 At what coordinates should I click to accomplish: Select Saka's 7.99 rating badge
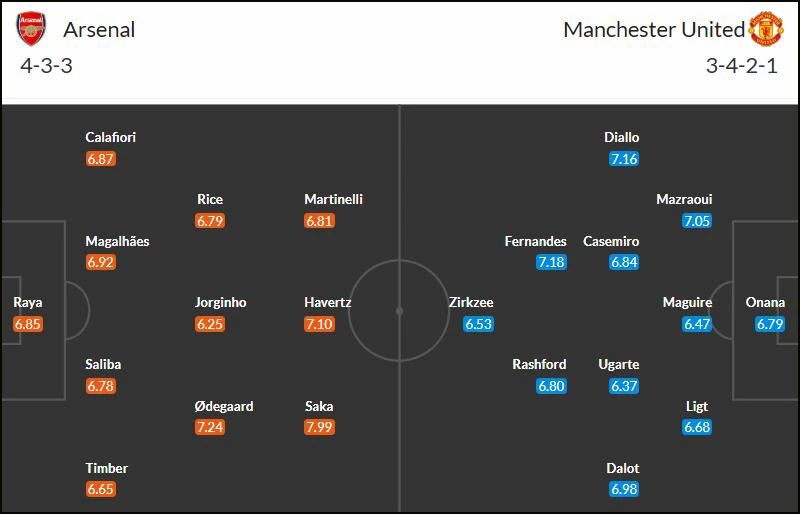tap(319, 427)
